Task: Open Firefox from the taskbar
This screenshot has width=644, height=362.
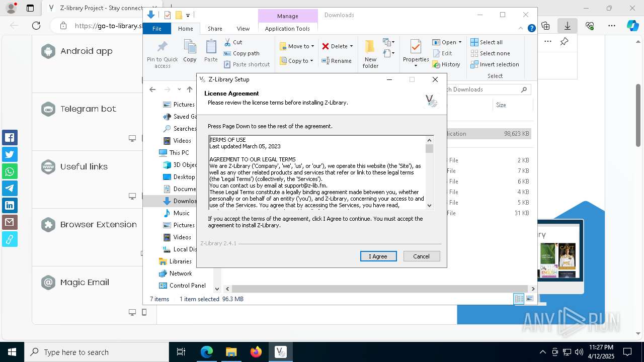Action: (256, 352)
